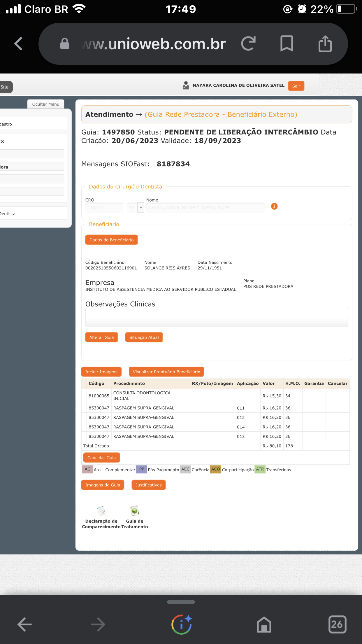Image resolution: width=362 pixels, height=644 pixels.
Task: Click the orange Sair button
Action: (296, 86)
